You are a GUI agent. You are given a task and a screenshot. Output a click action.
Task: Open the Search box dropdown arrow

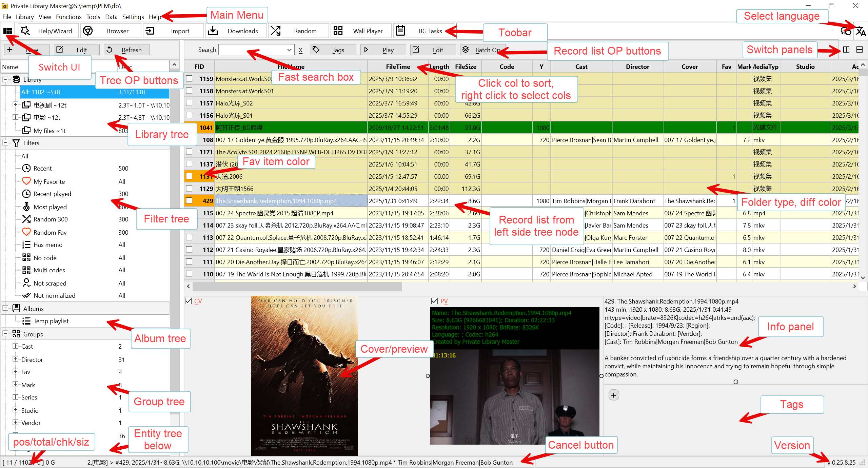[x=289, y=50]
